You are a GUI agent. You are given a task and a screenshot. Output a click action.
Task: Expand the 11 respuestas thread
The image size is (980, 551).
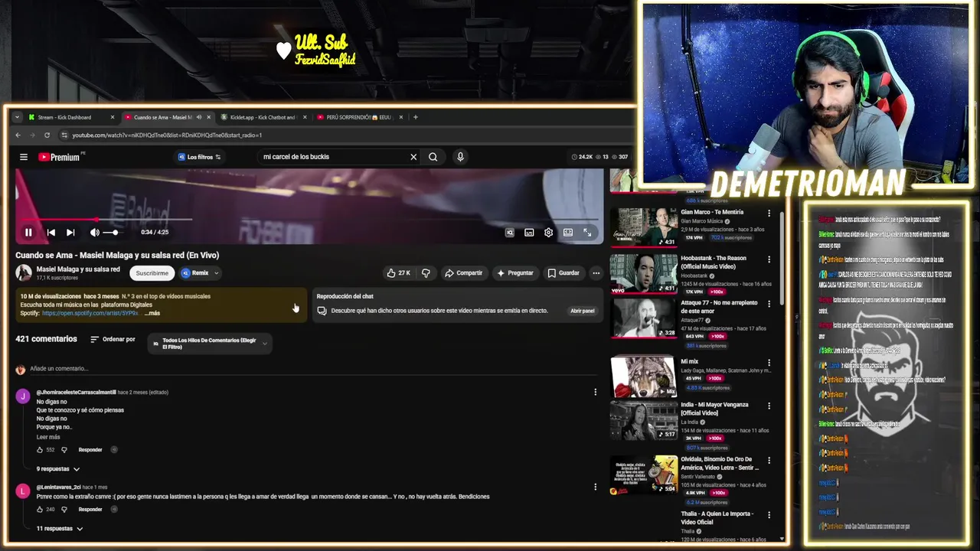(x=60, y=529)
